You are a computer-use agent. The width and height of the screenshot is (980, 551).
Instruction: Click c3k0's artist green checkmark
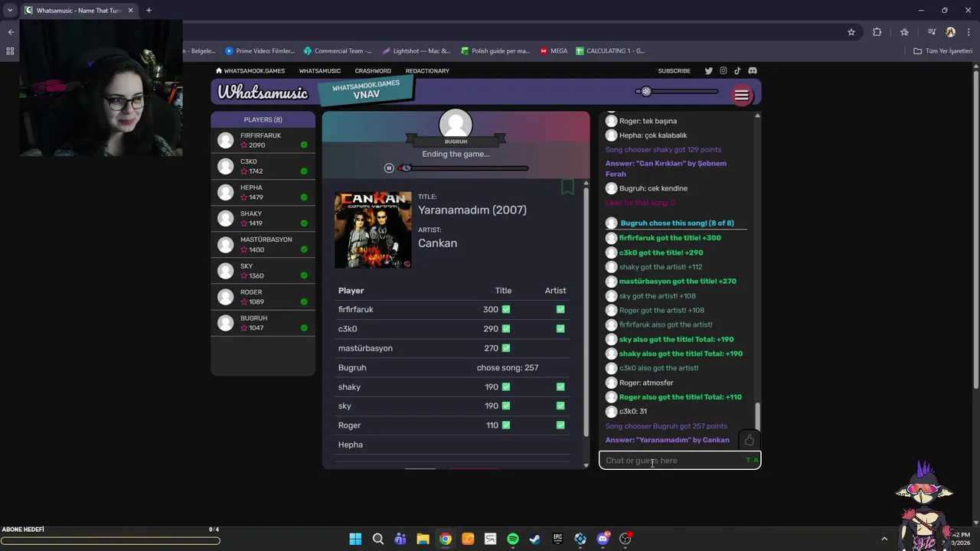point(560,328)
